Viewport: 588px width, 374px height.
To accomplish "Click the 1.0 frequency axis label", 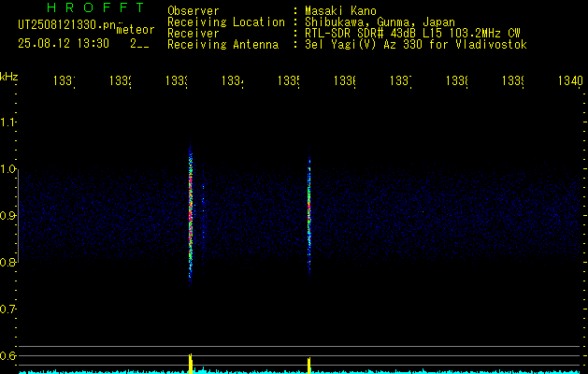I will pos(7,169).
